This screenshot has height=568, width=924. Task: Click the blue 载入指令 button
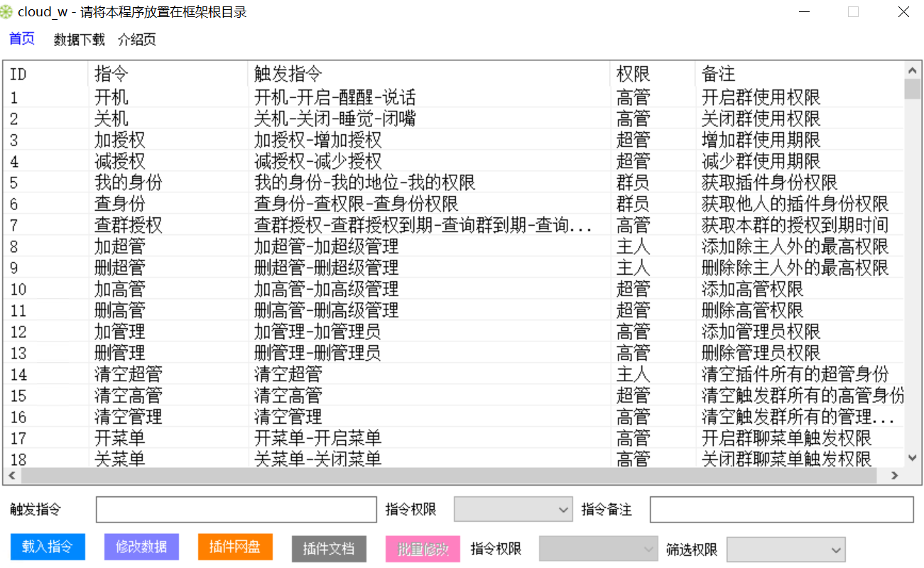point(48,547)
